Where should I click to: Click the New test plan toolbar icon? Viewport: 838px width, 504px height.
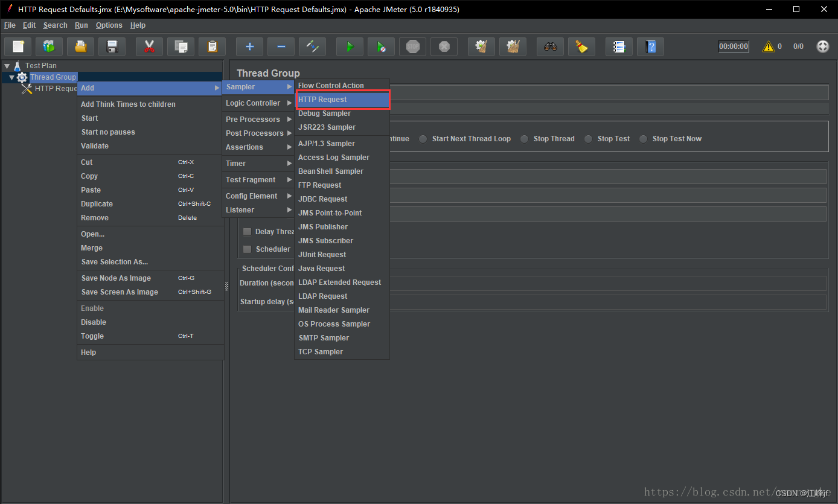[18, 46]
